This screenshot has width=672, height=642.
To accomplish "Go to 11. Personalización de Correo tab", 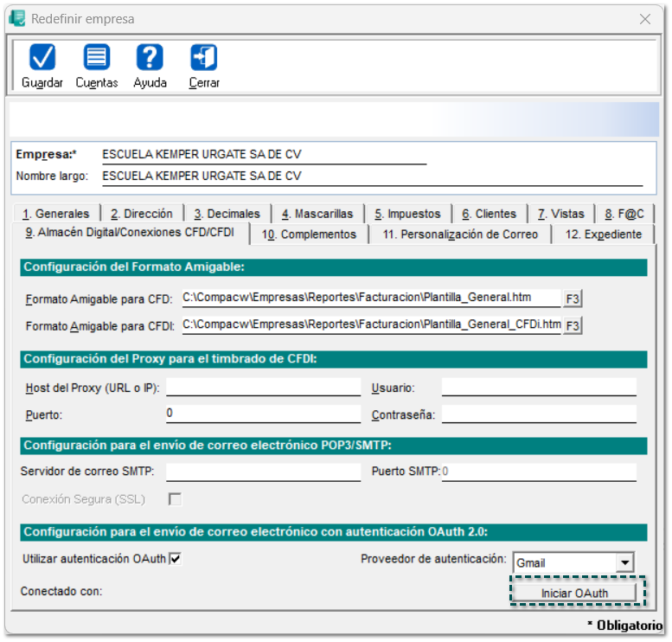I will pyautogui.click(x=460, y=234).
